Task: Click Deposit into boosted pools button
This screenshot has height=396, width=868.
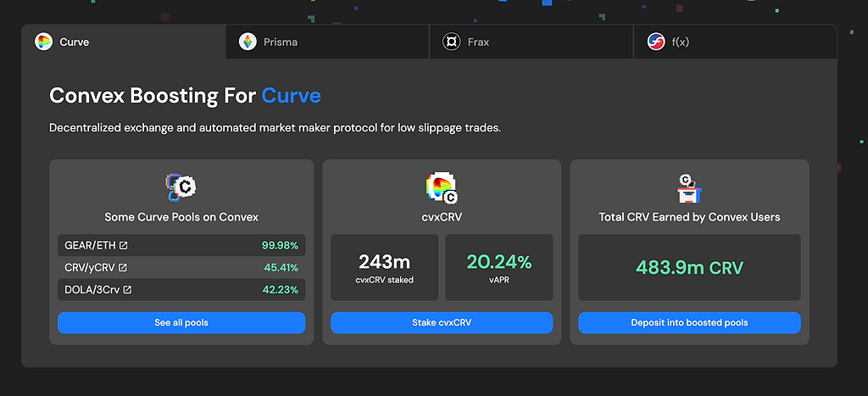Action: pyautogui.click(x=690, y=323)
